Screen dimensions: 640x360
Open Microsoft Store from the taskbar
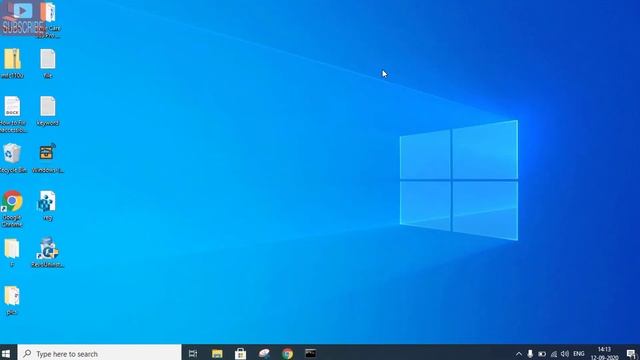click(x=240, y=353)
